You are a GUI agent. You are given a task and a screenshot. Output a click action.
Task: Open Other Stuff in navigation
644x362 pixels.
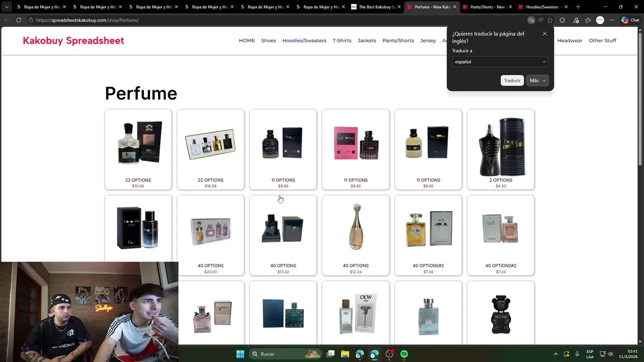pyautogui.click(x=602, y=41)
